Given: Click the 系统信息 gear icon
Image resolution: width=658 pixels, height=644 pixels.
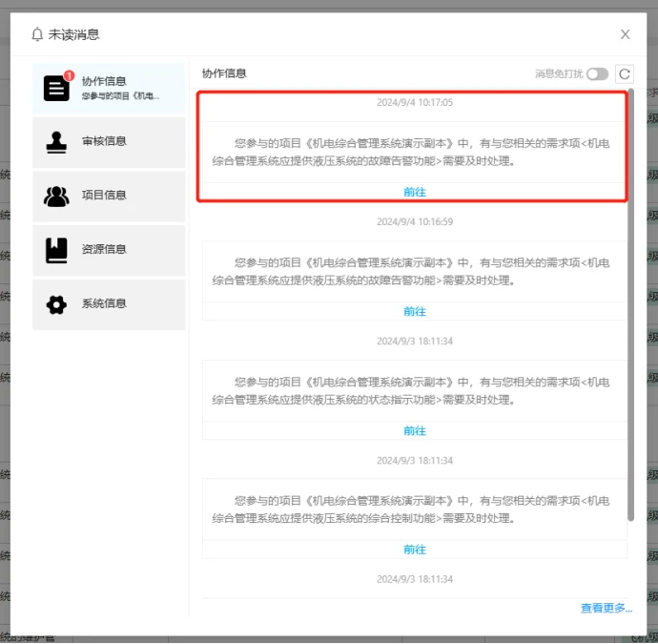Looking at the screenshot, I should (x=56, y=304).
